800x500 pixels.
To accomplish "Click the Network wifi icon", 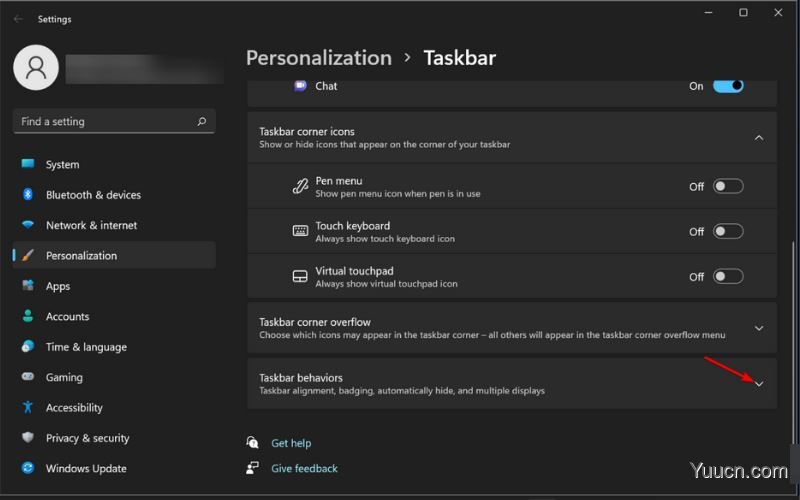I will 28,224.
